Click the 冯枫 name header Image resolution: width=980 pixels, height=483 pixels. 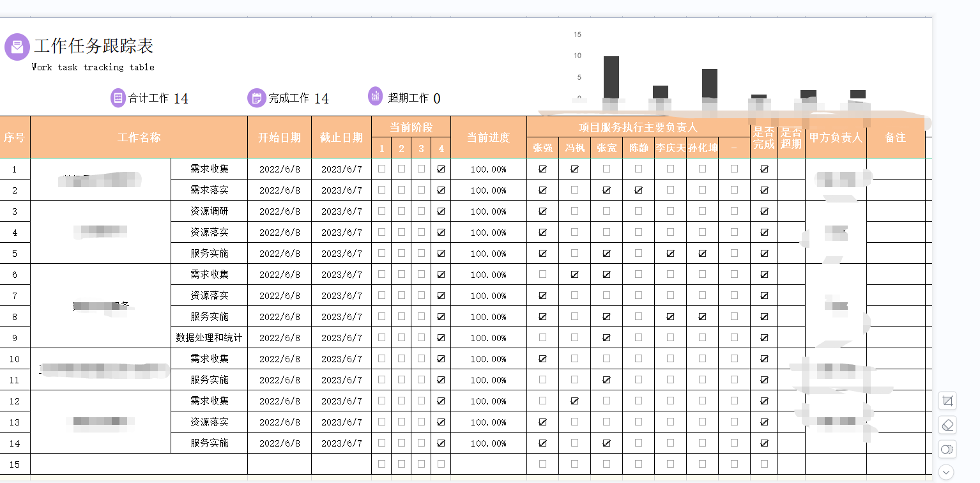coord(574,148)
